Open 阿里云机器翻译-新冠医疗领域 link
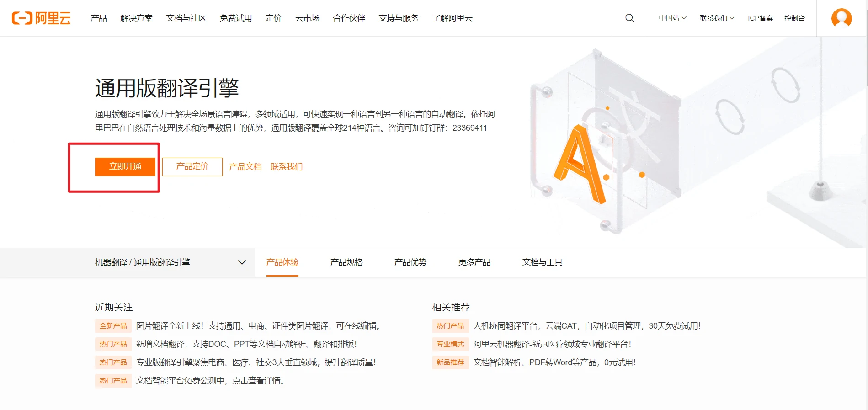The width and height of the screenshot is (868, 410). tap(552, 344)
